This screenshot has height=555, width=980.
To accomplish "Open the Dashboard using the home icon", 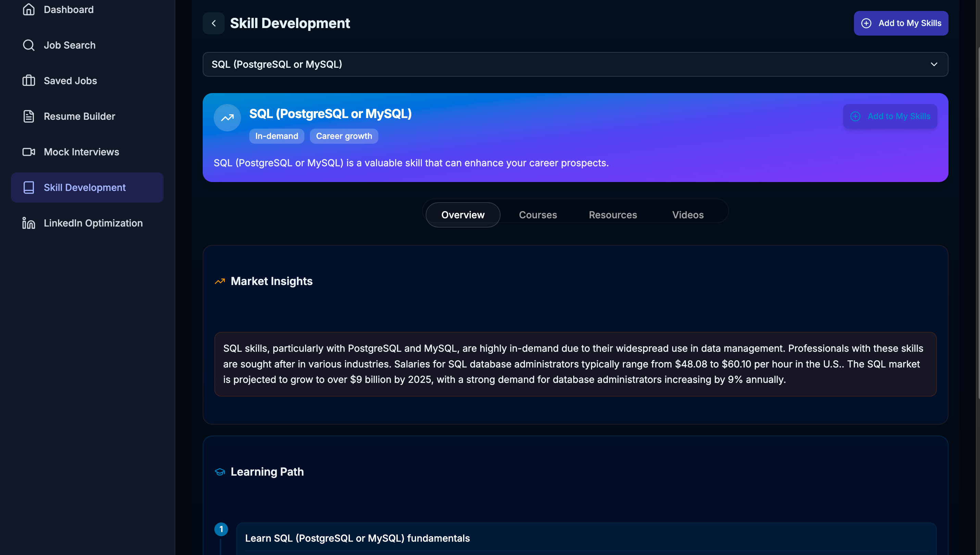I will coord(29,9).
